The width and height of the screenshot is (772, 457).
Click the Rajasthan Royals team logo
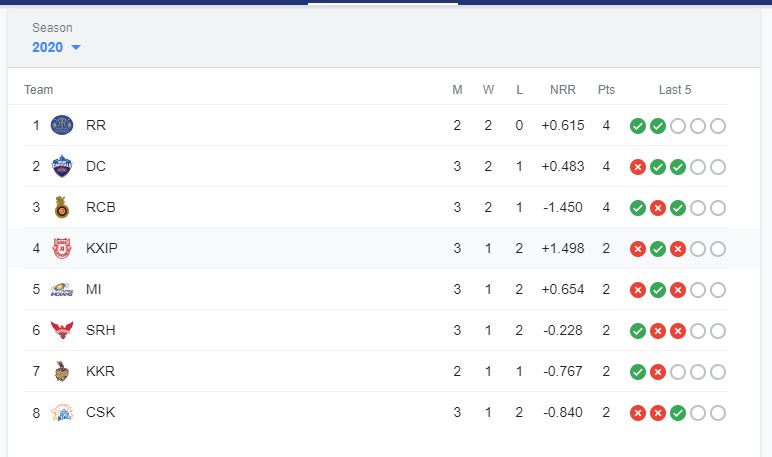[63, 126]
